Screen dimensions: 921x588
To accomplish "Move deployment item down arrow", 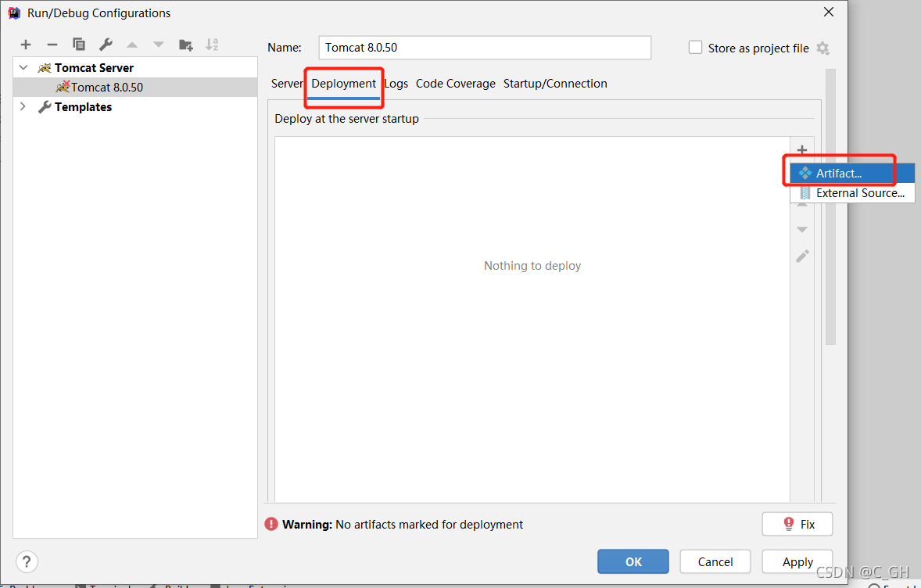I will (x=802, y=230).
